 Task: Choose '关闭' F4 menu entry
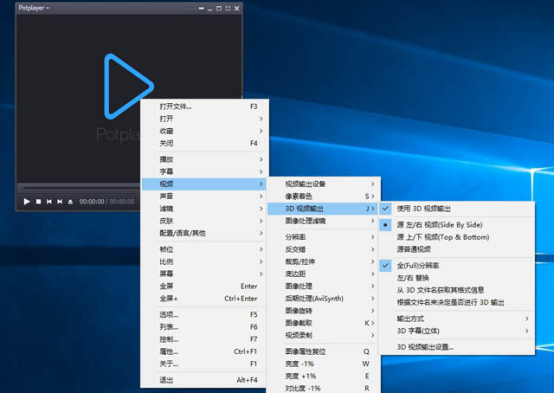click(205, 143)
